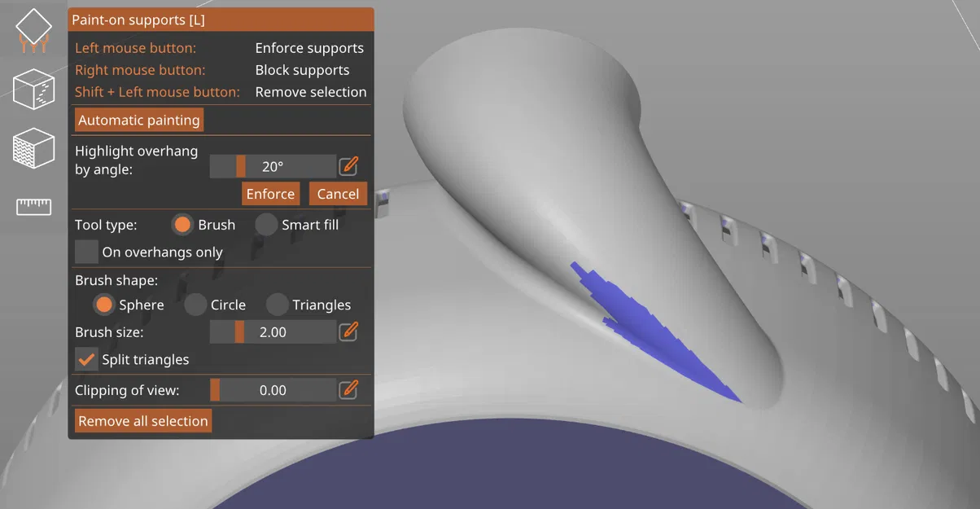Adjust the overhang angle 20° slider

tap(273, 166)
